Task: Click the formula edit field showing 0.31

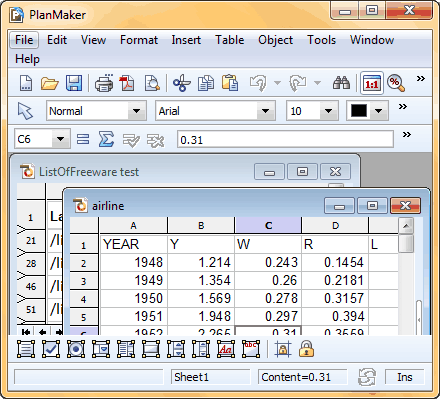Action: click(285, 139)
